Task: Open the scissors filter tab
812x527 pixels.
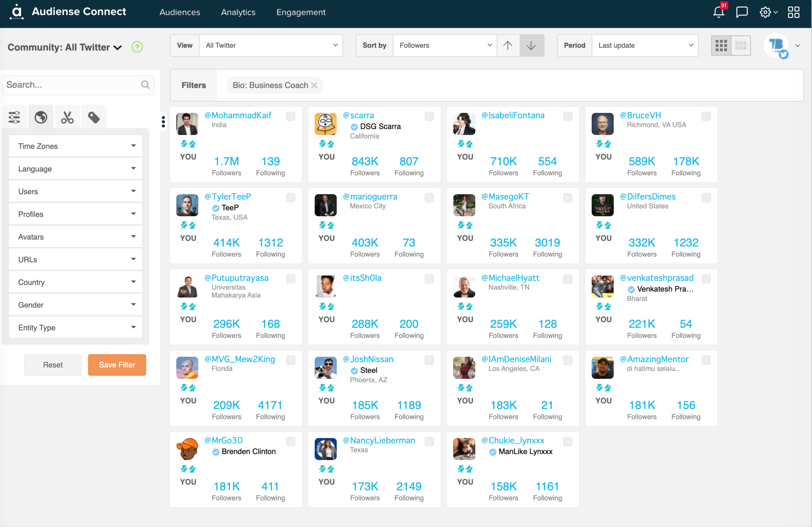Action: point(67,118)
